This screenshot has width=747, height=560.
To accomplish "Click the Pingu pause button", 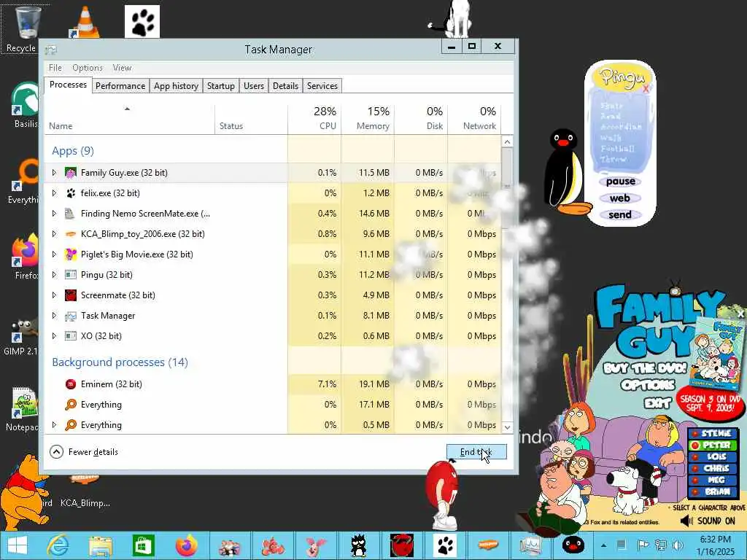I will (620, 182).
